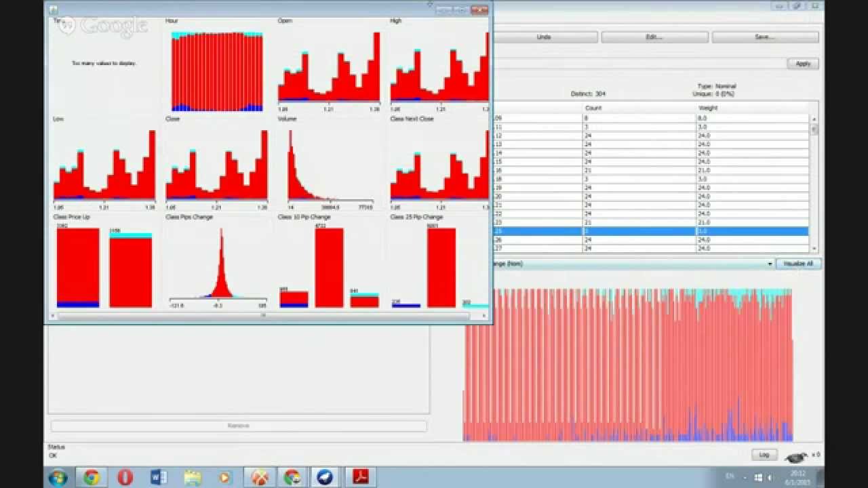Click the 'Type: Nominal' label

[716, 86]
